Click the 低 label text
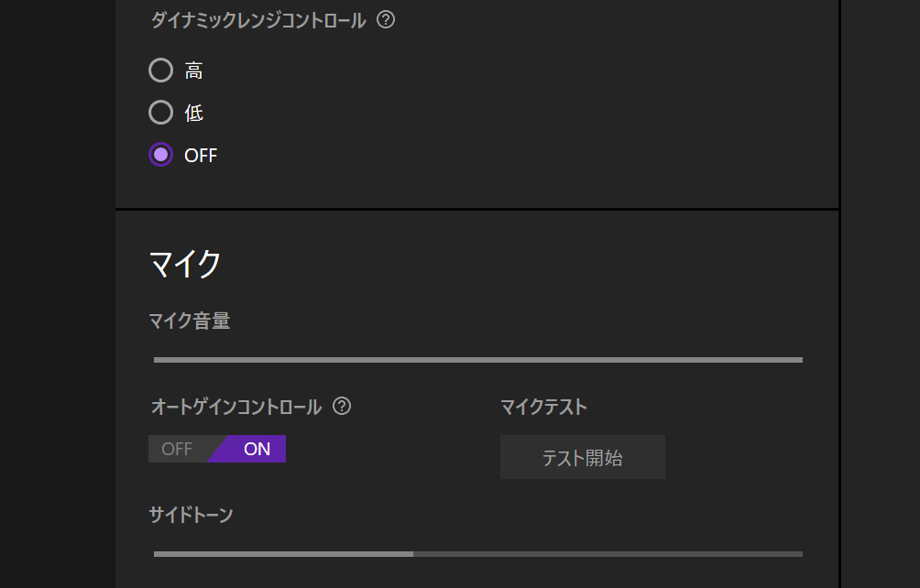This screenshot has width=920, height=588. 193,114
